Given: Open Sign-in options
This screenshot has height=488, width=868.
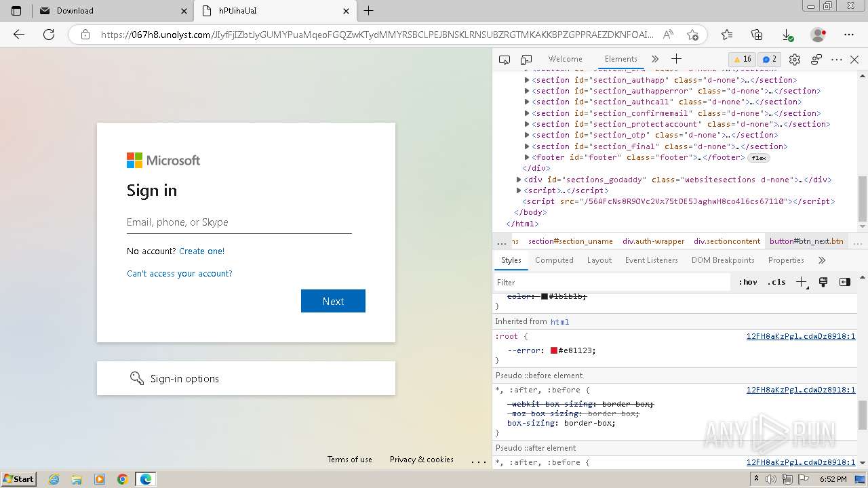Looking at the screenshot, I should (x=246, y=378).
